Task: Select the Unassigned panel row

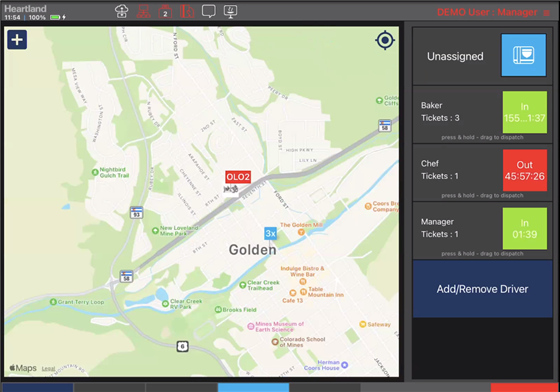Action: 482,56
